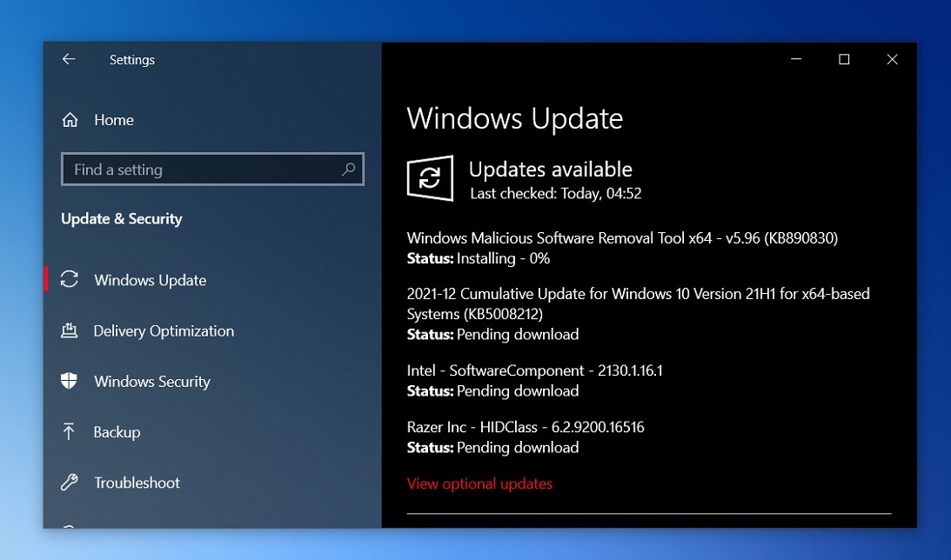Click Pending download status under Razer HIDClass
Viewport: 951px width, 560px height.
518,447
